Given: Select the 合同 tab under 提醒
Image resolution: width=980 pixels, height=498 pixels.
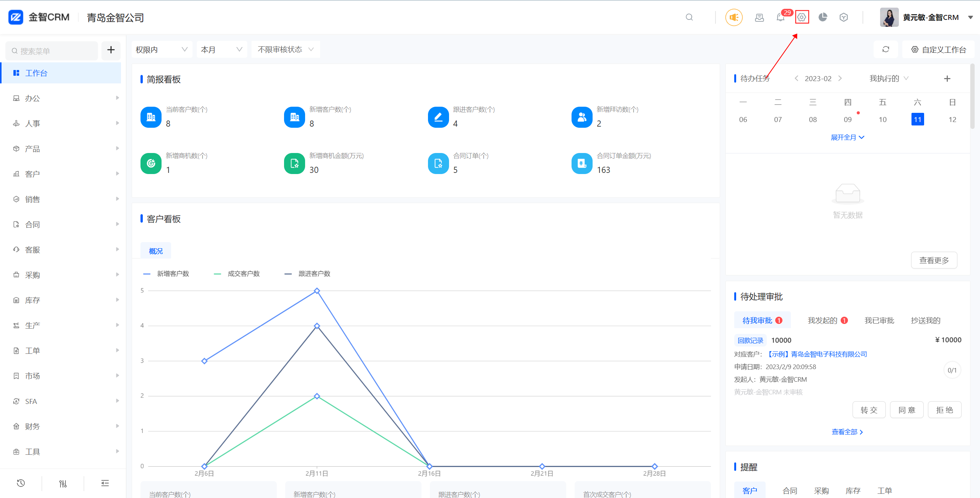Looking at the screenshot, I should 789,490.
